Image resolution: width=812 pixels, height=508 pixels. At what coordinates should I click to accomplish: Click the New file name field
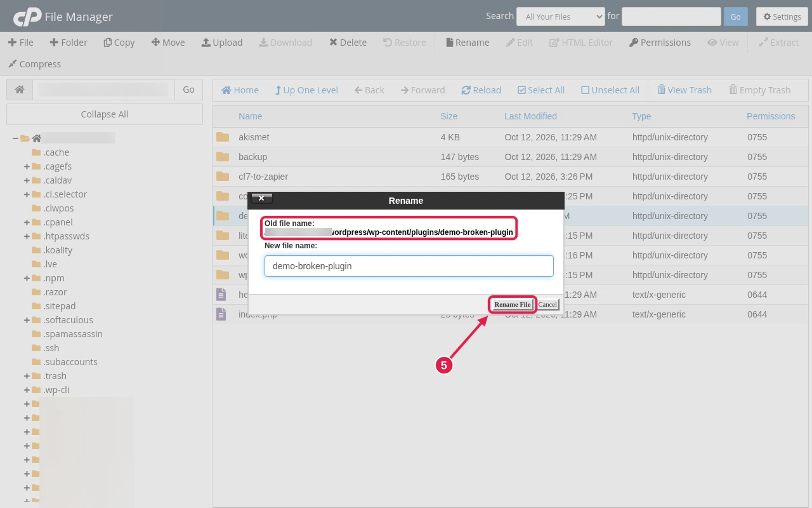409,266
